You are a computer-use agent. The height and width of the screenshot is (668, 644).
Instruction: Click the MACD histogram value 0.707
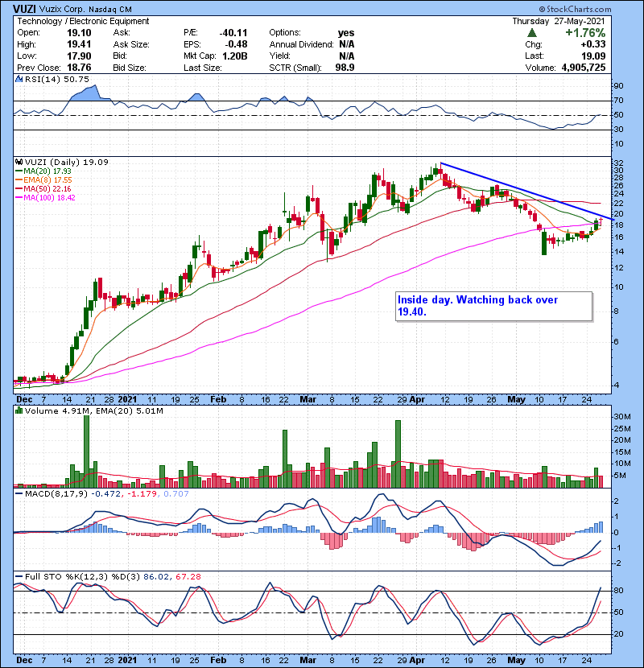tap(176, 494)
